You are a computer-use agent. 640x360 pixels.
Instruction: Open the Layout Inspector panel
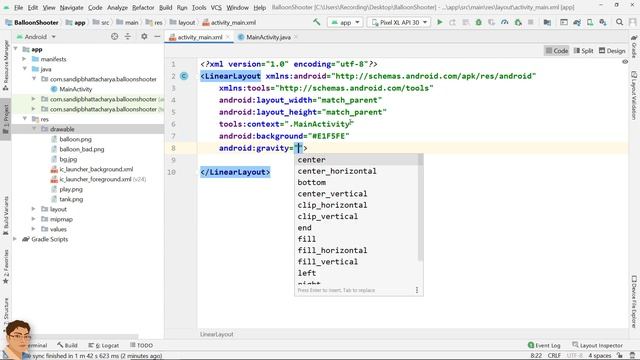pyautogui.click(x=598, y=345)
